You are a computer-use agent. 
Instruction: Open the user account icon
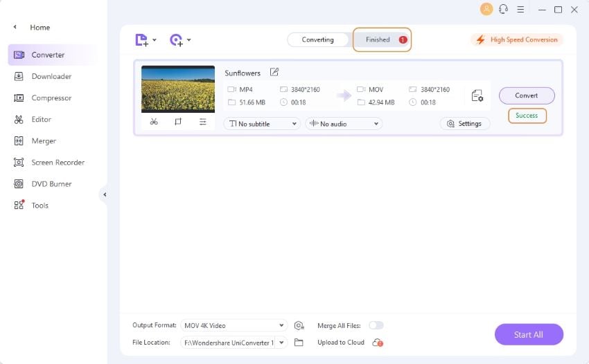486,9
